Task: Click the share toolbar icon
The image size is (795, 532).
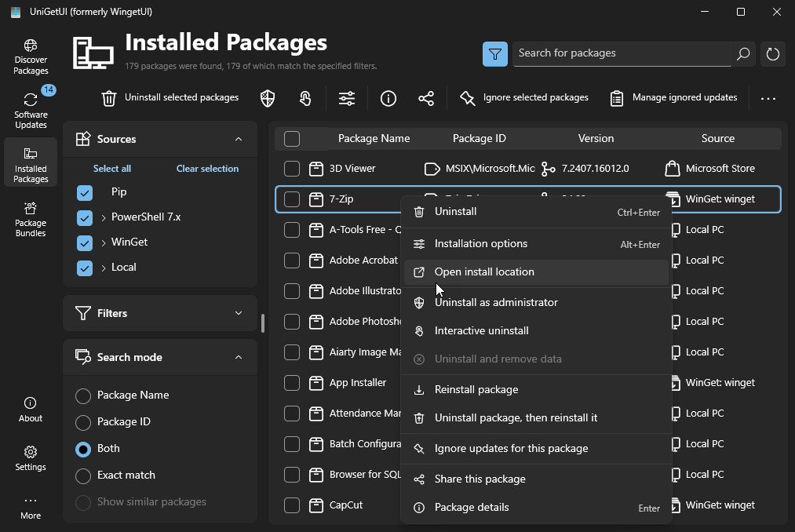Action: tap(426, 98)
